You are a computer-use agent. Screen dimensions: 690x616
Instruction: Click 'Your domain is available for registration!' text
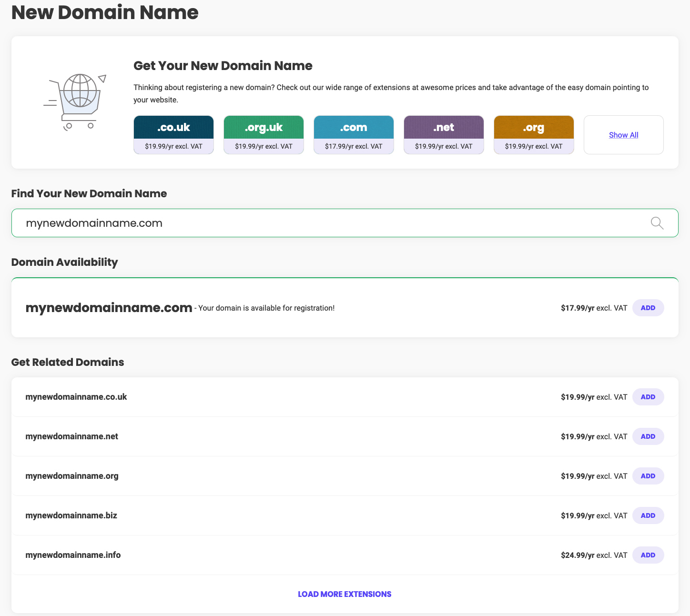tap(266, 308)
